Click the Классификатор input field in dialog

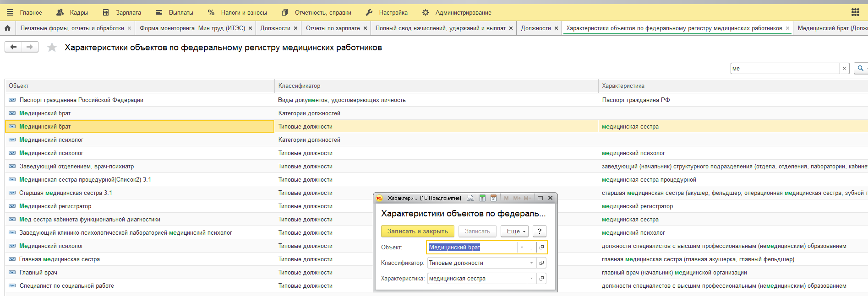tap(477, 263)
